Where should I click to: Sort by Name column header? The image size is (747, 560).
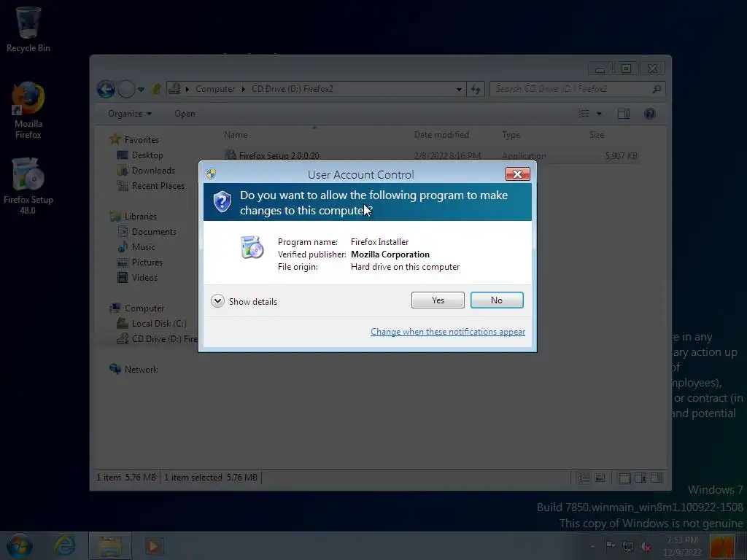pyautogui.click(x=236, y=135)
